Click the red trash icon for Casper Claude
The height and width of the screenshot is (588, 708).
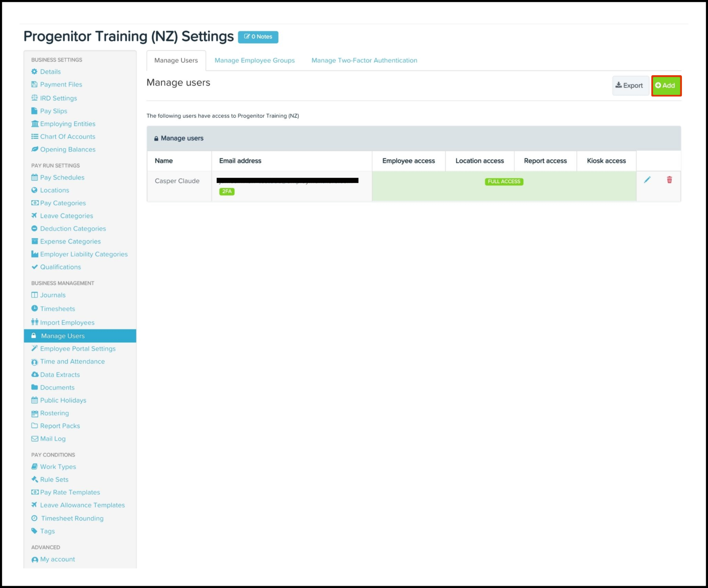point(669,180)
